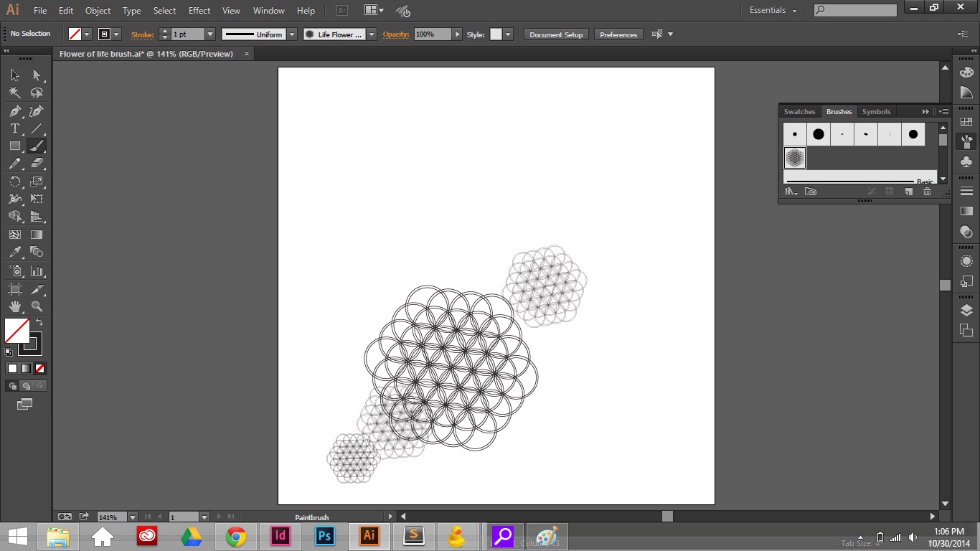Open the Brush Libraries menu

tap(790, 192)
